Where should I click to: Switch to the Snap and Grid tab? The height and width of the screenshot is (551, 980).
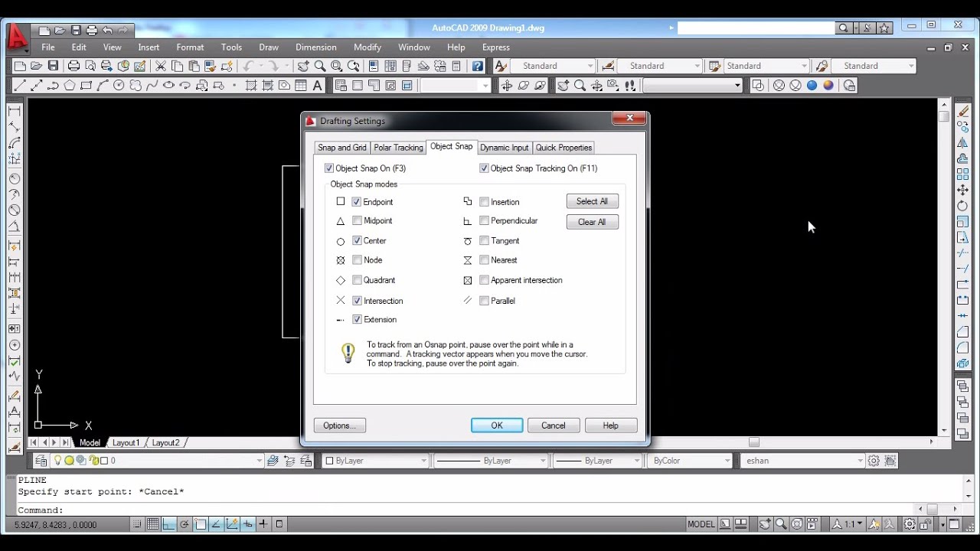342,148
